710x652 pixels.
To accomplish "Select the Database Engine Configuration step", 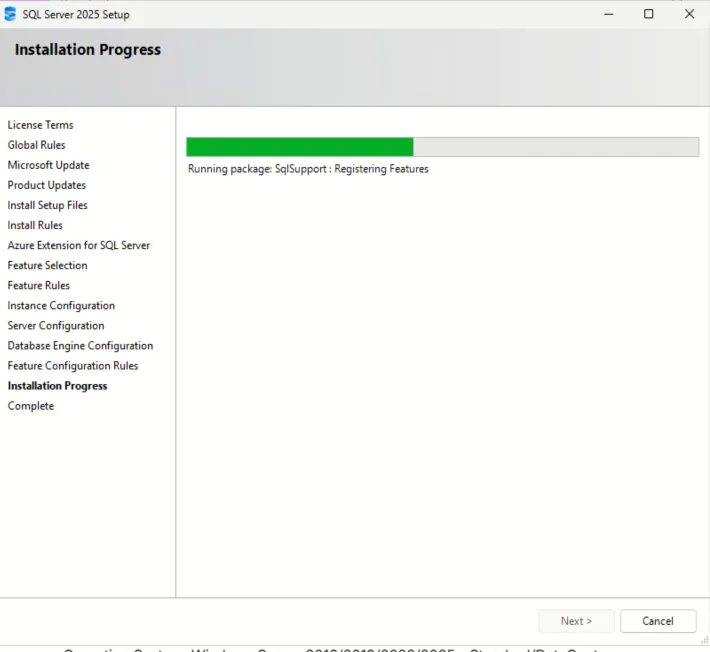I will 80,345.
